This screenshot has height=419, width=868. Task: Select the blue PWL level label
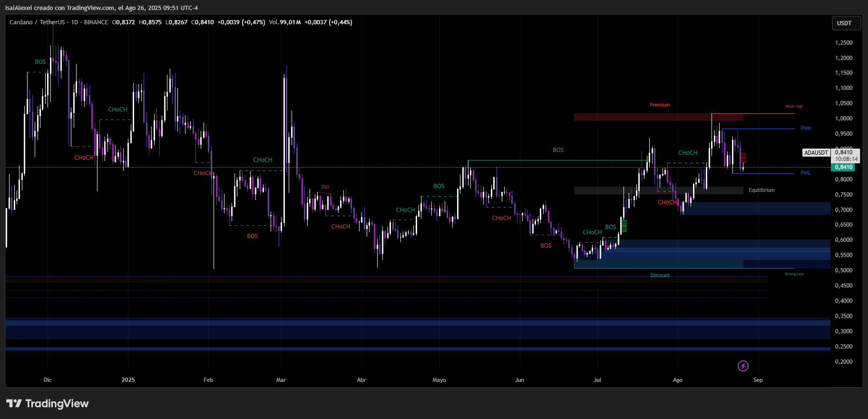tap(805, 173)
